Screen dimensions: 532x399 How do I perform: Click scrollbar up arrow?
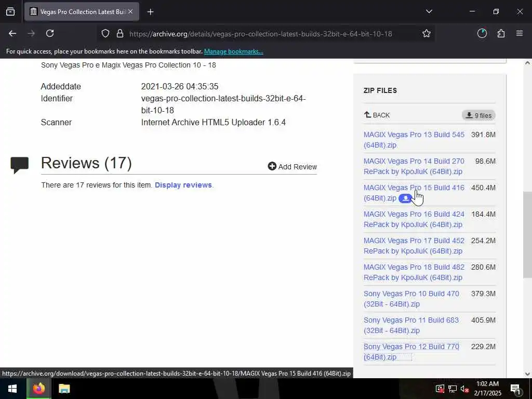click(528, 63)
